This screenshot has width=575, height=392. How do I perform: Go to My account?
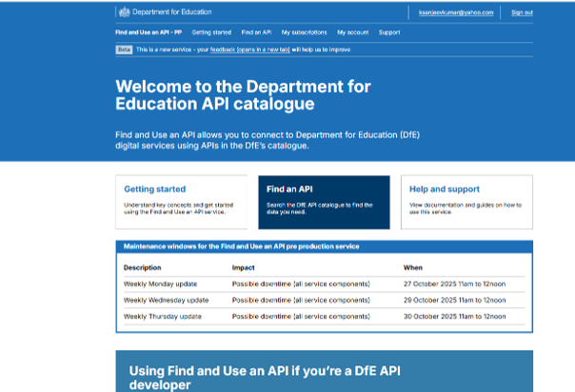point(353,32)
